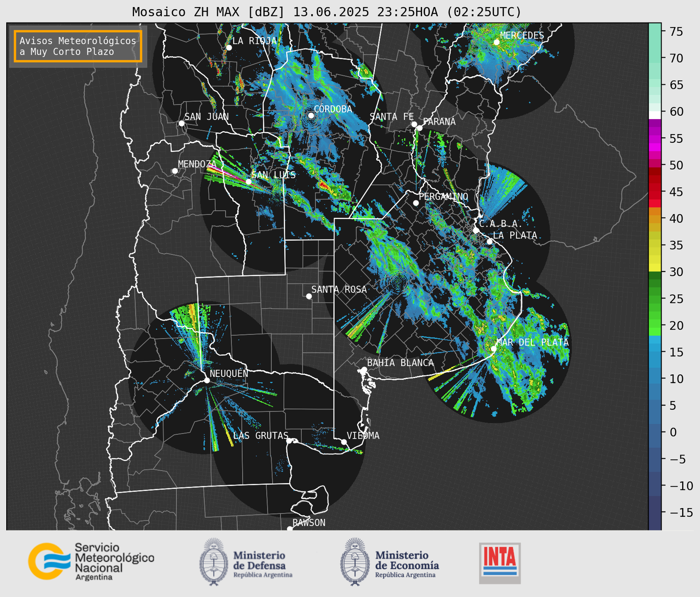Click the white 60 dBZ color band
The width and height of the screenshot is (700, 597).
654,115
